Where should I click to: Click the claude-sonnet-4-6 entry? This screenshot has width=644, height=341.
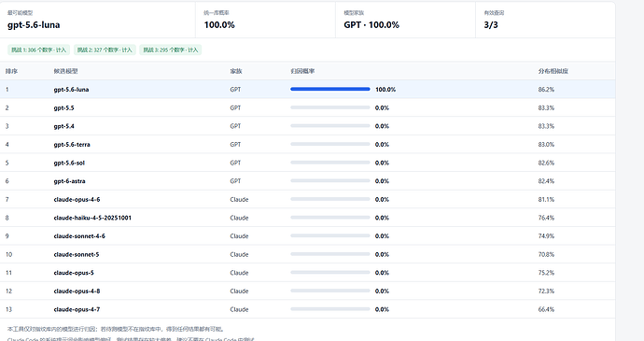(x=79, y=236)
